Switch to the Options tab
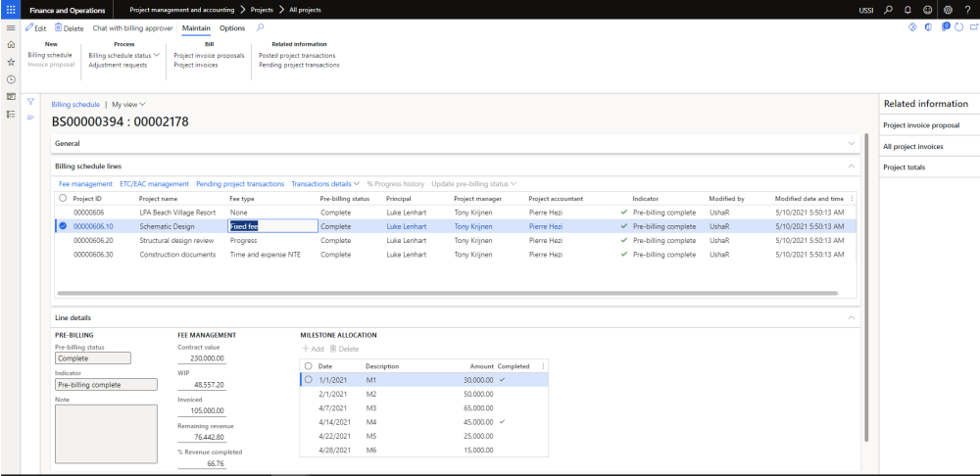Image resolution: width=980 pixels, height=476 pixels. [232, 28]
